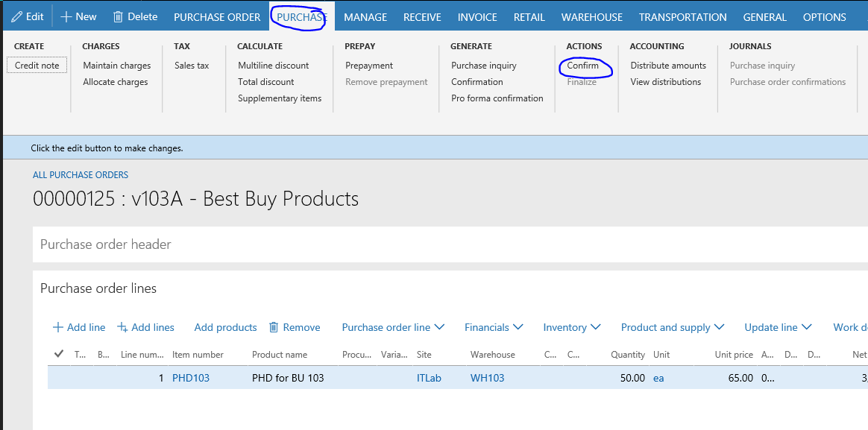The width and height of the screenshot is (868, 430).
Task: Navigate to ALL PURCHASE ORDERS breadcrumb
Action: pyautogui.click(x=81, y=175)
